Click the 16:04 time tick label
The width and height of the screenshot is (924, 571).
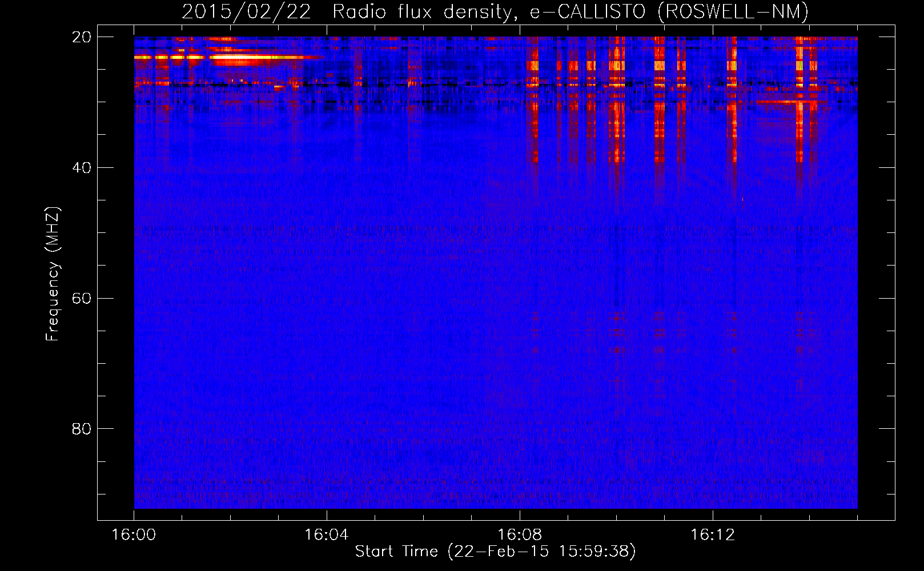coord(327,535)
